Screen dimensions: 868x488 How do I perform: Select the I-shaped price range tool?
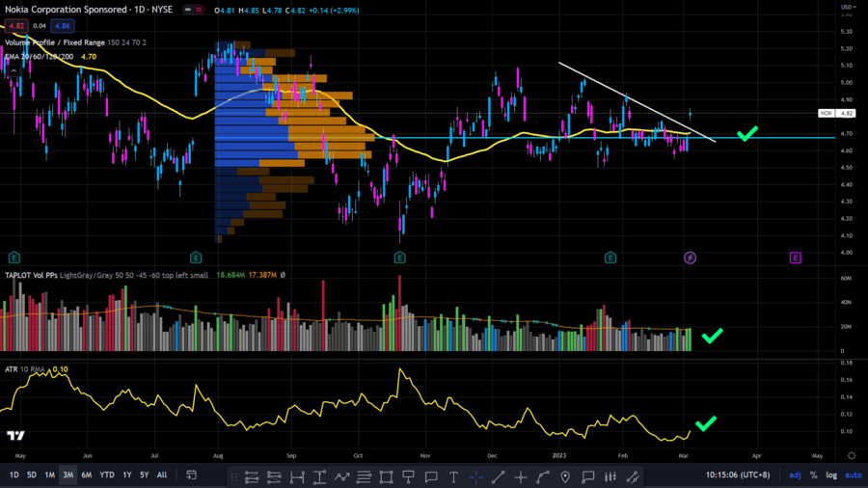[x=319, y=476]
